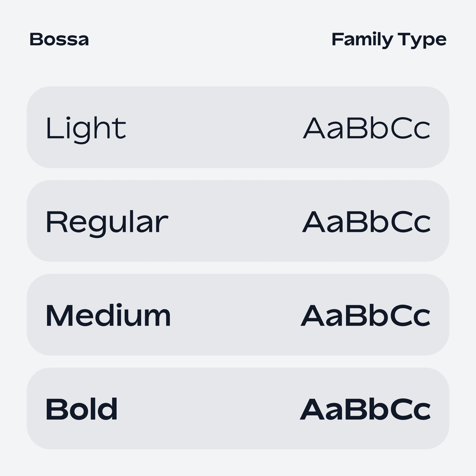
Task: Select the Medium weight label
Action: tap(108, 315)
